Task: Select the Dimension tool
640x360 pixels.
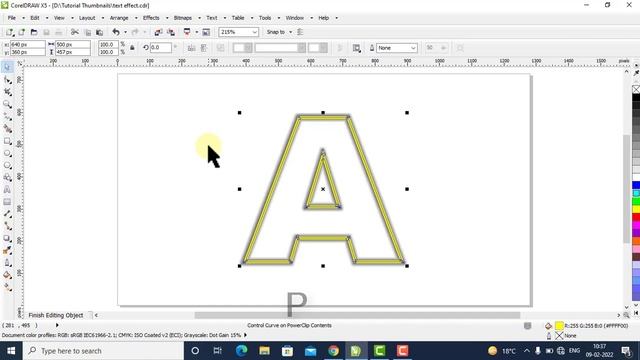Action: pos(7,214)
